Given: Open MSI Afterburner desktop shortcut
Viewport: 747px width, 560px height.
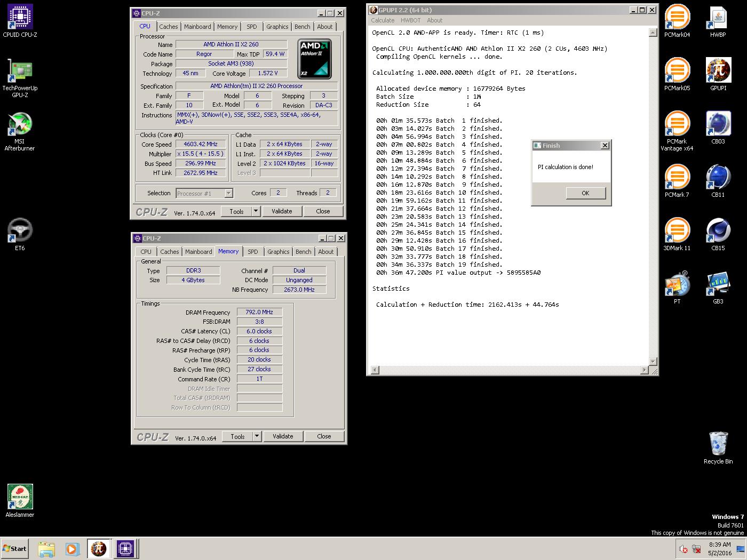Looking at the screenshot, I should pyautogui.click(x=20, y=131).
